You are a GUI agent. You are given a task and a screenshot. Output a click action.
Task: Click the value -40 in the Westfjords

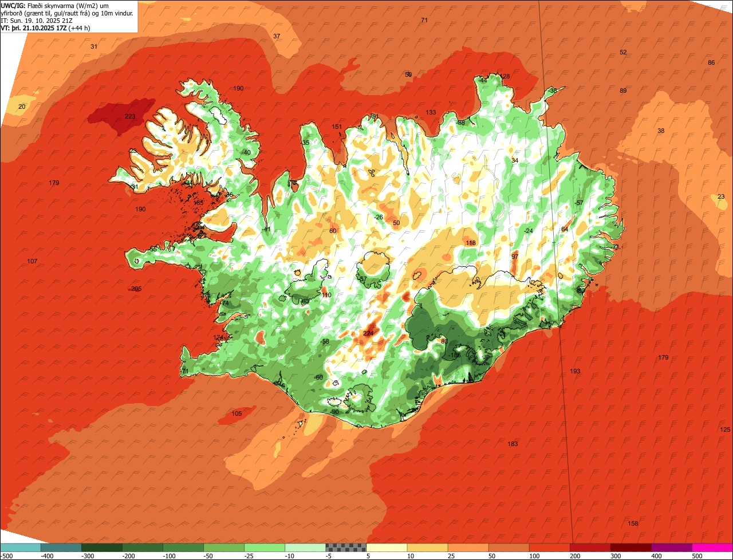coord(246,152)
